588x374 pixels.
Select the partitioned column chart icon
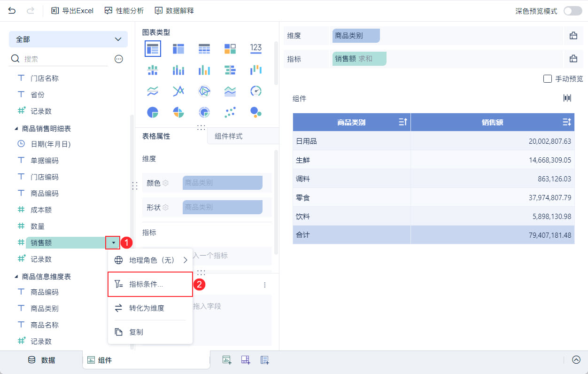[x=153, y=70]
